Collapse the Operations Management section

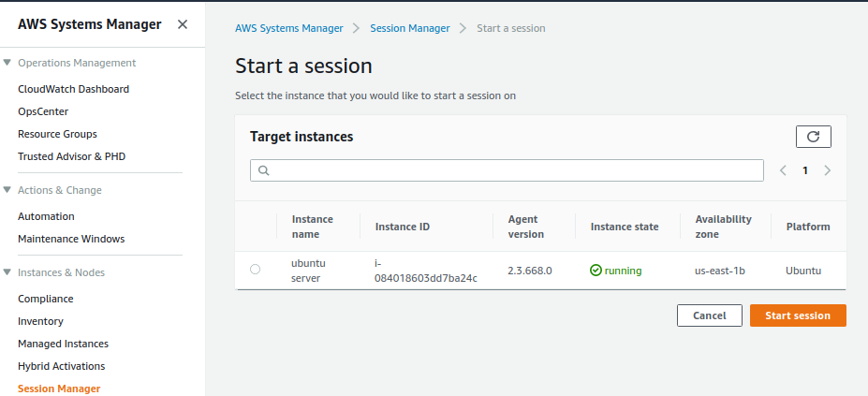point(8,63)
